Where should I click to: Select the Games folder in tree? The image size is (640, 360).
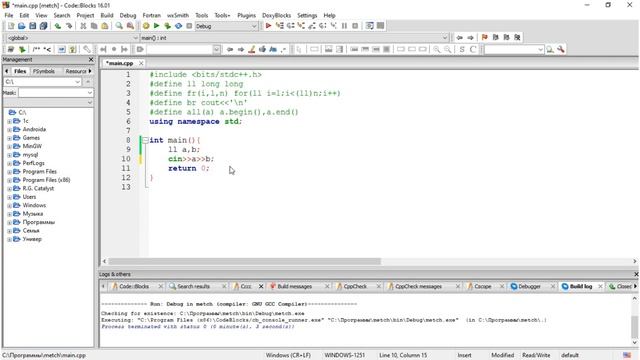click(31, 138)
